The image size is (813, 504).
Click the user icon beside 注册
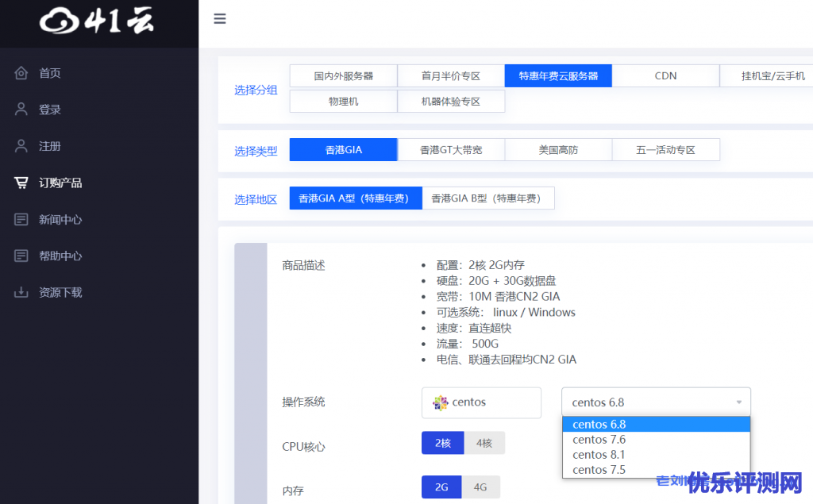coord(21,146)
